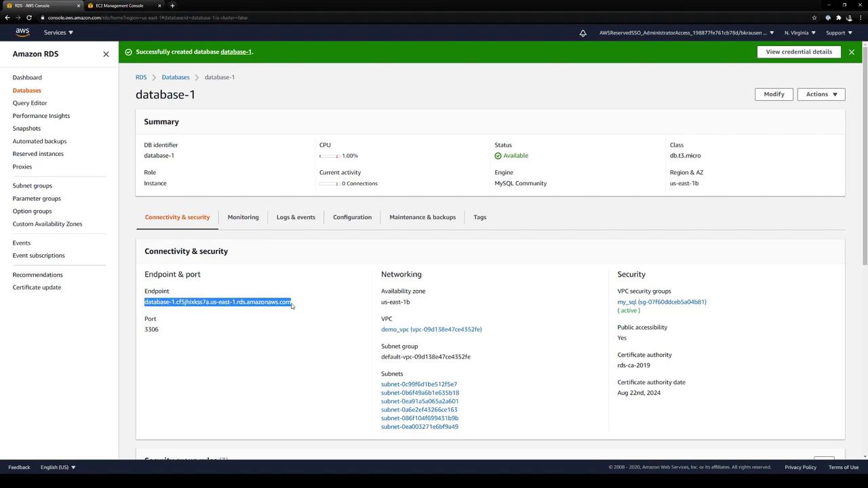The height and width of the screenshot is (488, 868).
Task: Go to RDS in the breadcrumb
Action: [141, 77]
